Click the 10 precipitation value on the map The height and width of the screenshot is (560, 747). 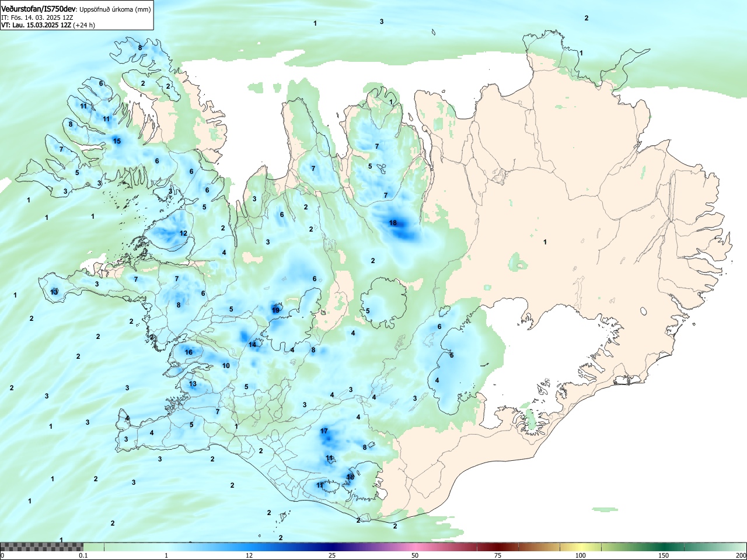click(226, 366)
